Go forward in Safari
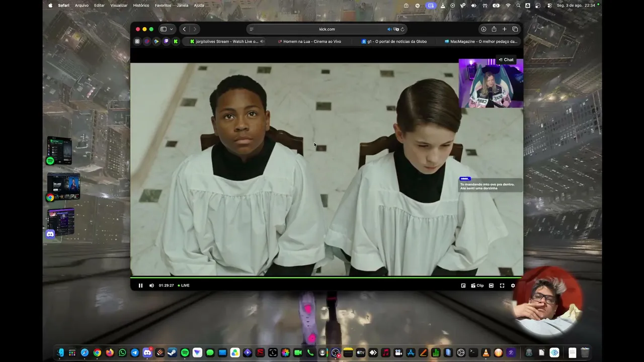This screenshot has width=644, height=362. pyautogui.click(x=195, y=29)
